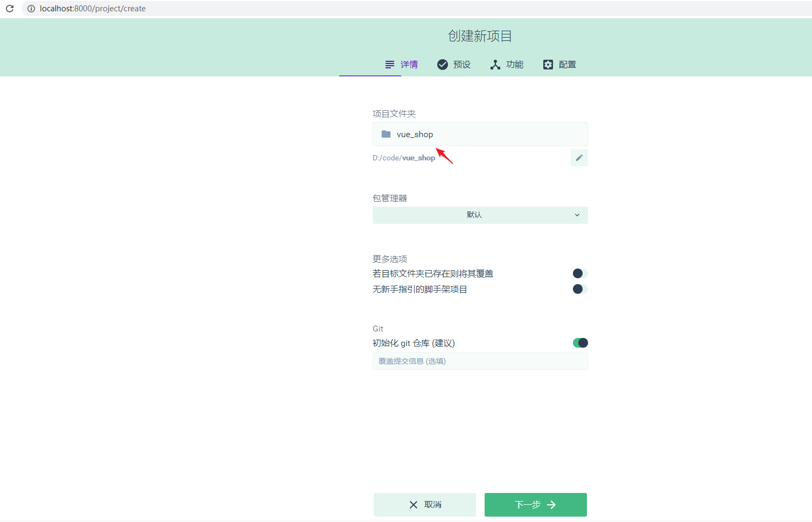Switch to the 功能 tab
The width and height of the screenshot is (812, 522).
507,65
